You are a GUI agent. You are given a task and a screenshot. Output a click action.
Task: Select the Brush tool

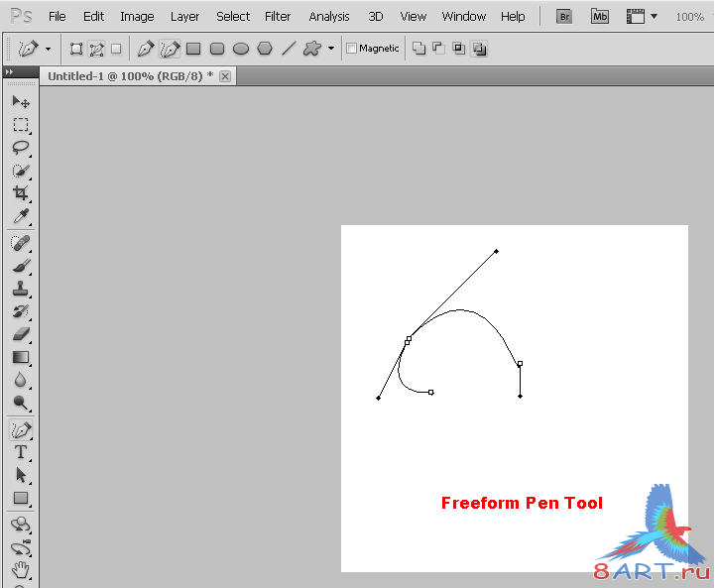[x=21, y=266]
